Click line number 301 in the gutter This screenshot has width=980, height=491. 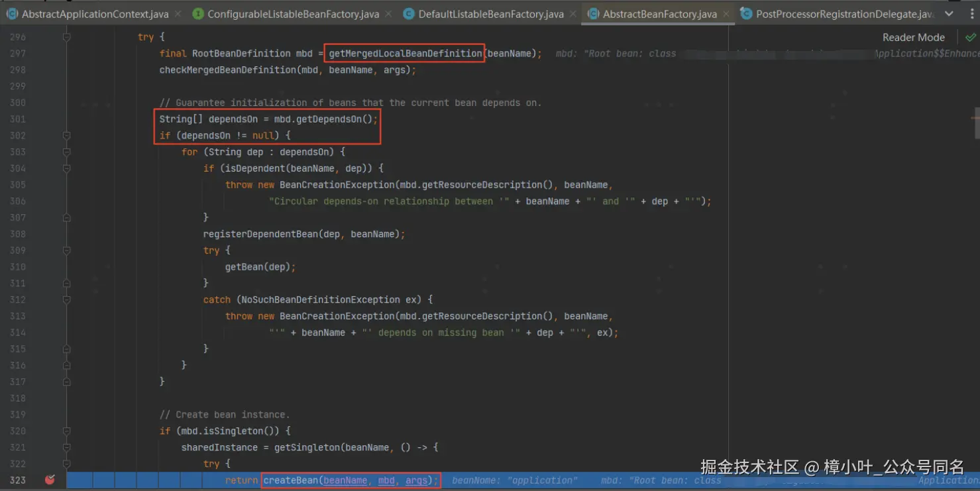(x=18, y=119)
